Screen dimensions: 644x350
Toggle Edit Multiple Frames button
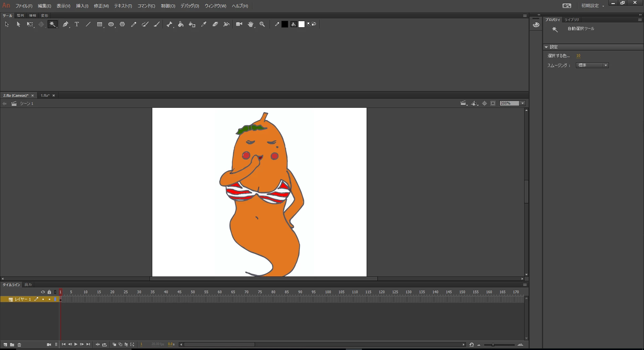[x=126, y=345]
